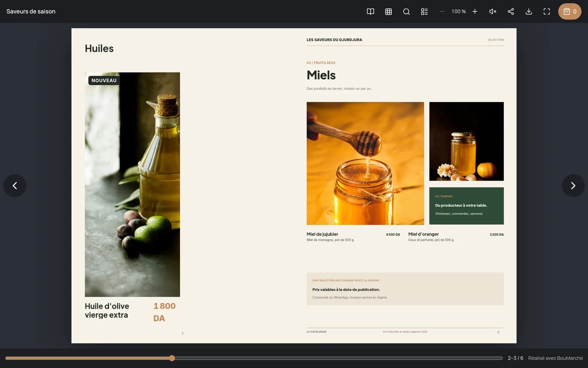Click the Saveurs de saison title
This screenshot has width=588, height=368.
point(31,11)
